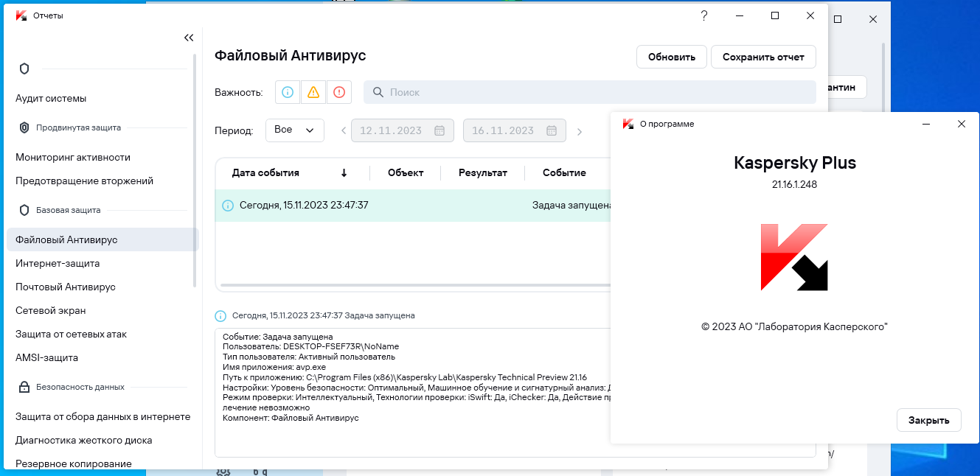Open Интернет-защита report section
Image resolution: width=980 pixels, height=476 pixels.
(x=58, y=263)
